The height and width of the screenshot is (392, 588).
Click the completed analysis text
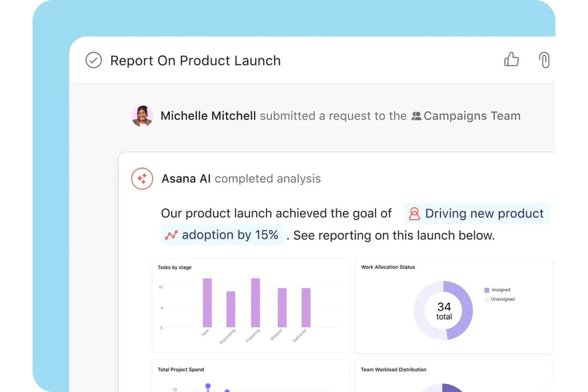(267, 179)
